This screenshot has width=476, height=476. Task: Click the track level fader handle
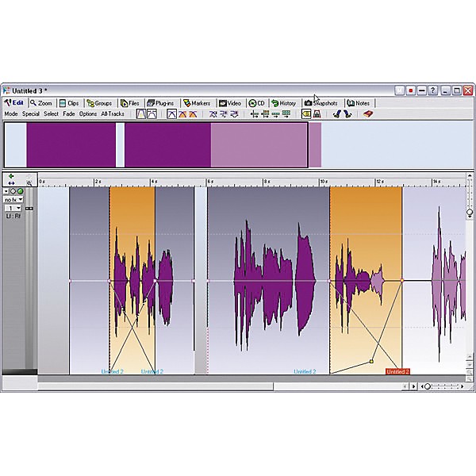29,209
